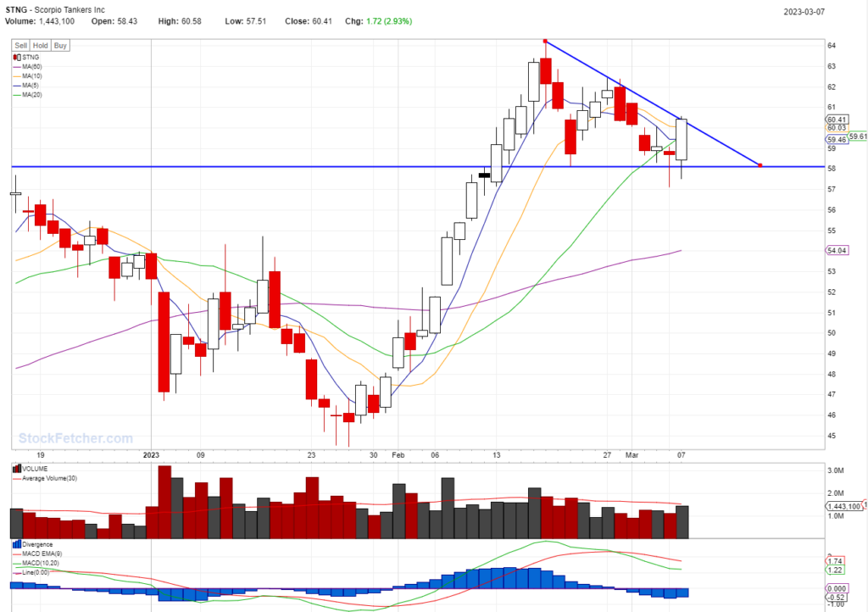Select the STNG candlestick legend icon
The height and width of the screenshot is (612, 868).
(17, 57)
